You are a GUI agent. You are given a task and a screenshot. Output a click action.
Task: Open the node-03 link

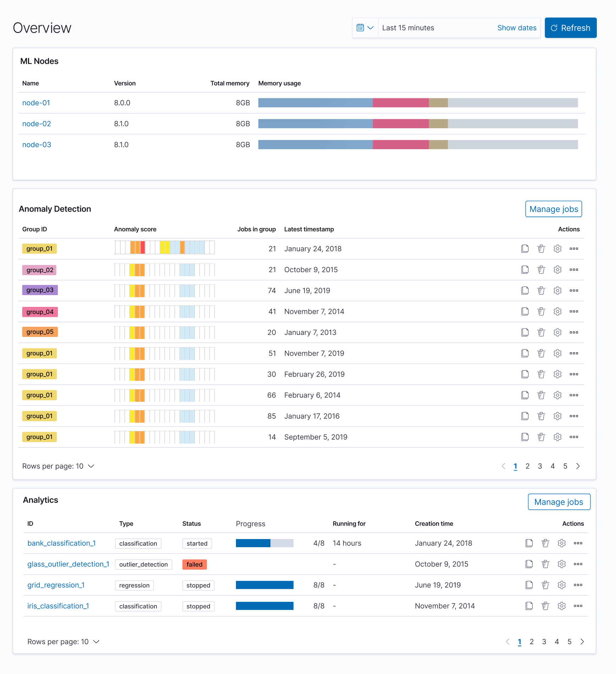(x=37, y=145)
